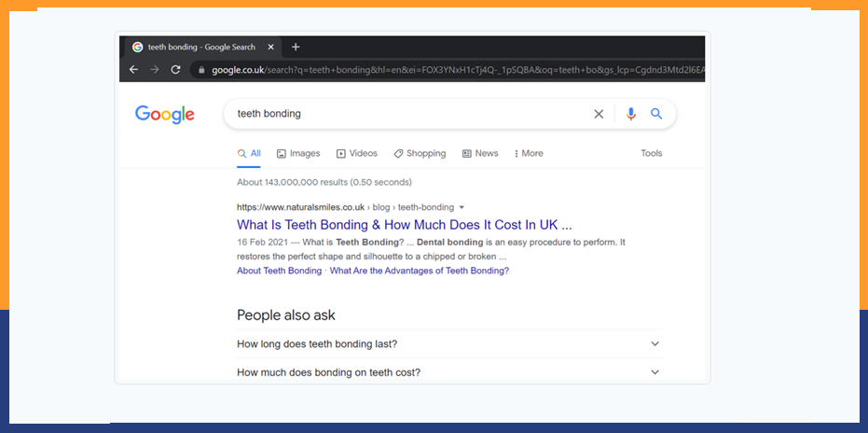
Task: Open search Tools options
Action: point(652,154)
